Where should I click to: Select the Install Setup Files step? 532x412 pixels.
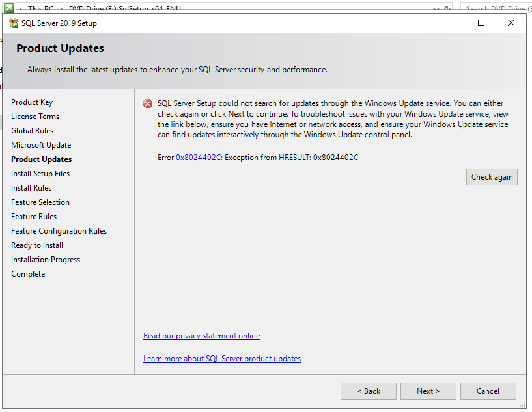[40, 174]
